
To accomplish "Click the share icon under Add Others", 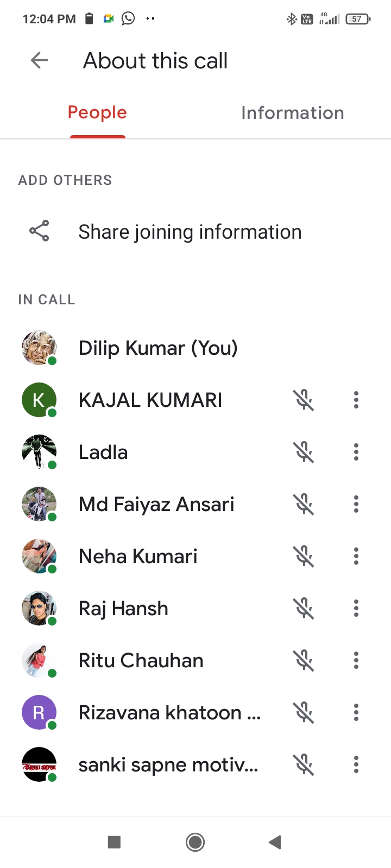I will pos(39,231).
